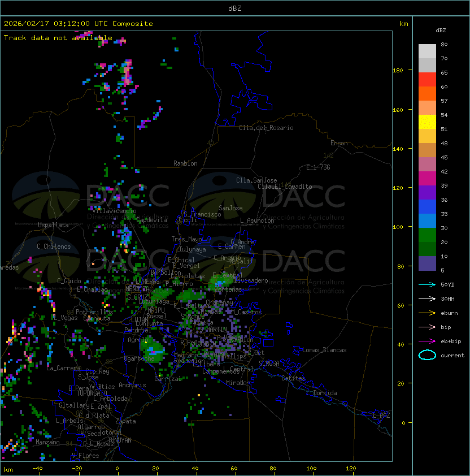
Task: Click the 'Lomas_Blancas' map label
Action: click(324, 350)
